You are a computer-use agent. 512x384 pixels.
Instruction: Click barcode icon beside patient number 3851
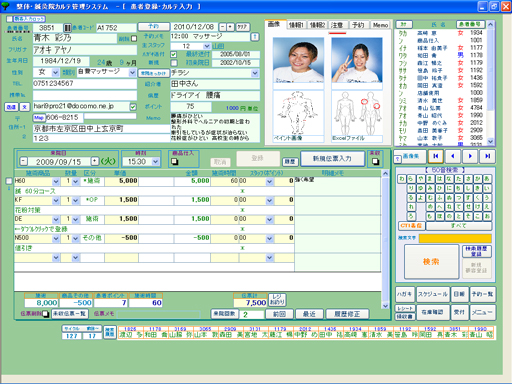pos(67,28)
